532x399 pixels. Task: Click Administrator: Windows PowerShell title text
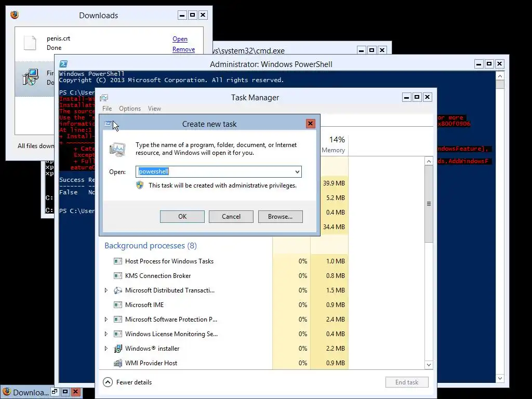[271, 64]
